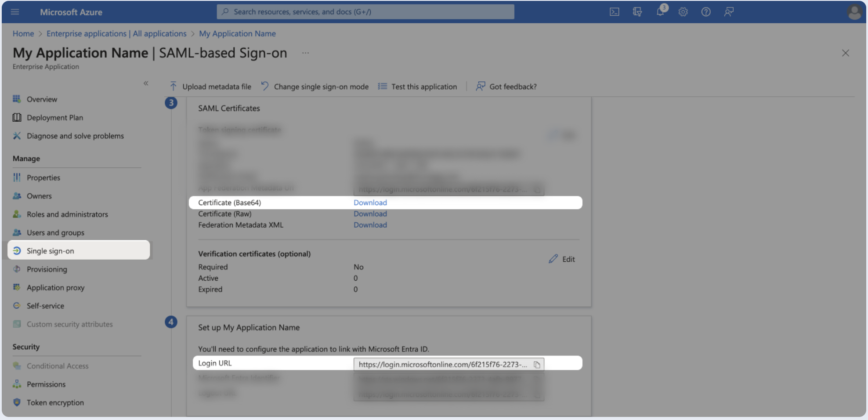868x420 pixels.
Task: Go to Users and groups
Action: [x=55, y=232]
